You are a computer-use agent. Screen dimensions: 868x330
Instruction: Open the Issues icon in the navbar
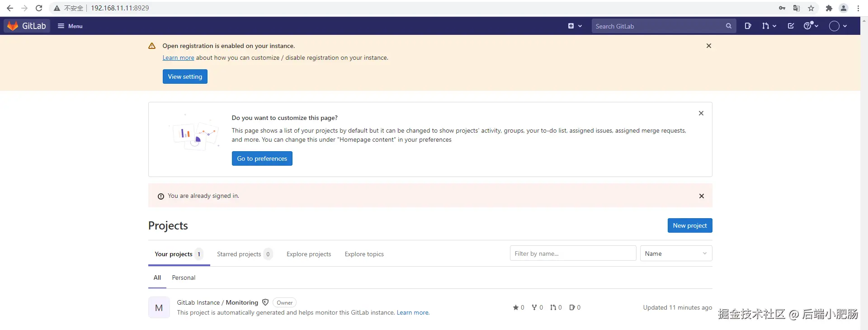coord(748,26)
